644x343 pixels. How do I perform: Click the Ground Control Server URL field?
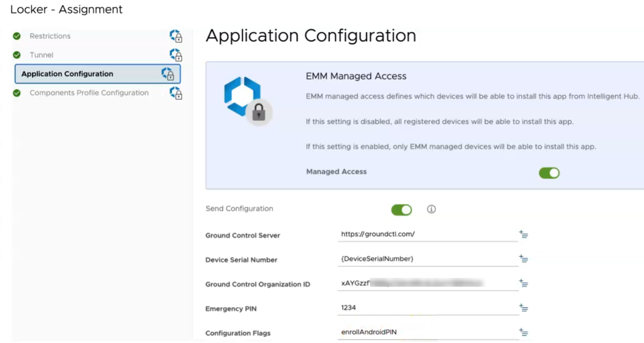point(427,235)
